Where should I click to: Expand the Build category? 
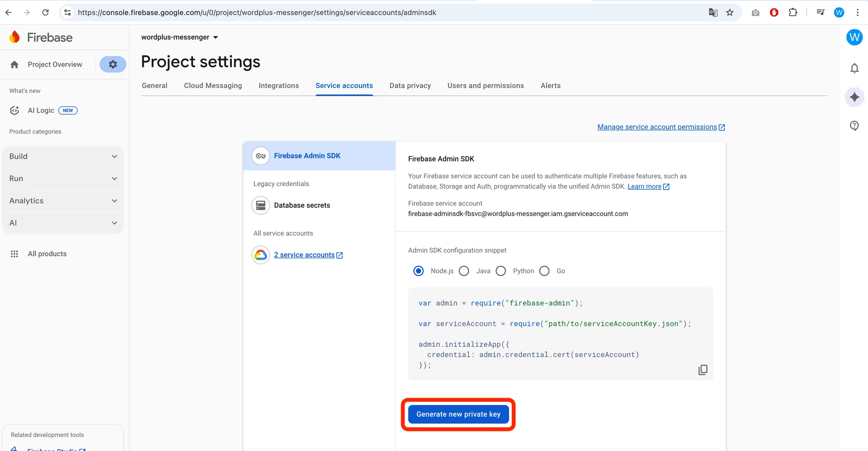pos(63,156)
